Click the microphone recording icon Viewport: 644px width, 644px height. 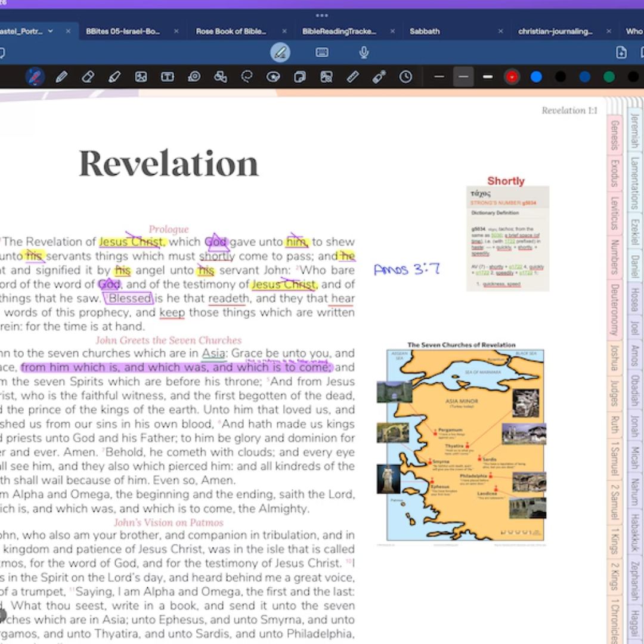(x=364, y=52)
